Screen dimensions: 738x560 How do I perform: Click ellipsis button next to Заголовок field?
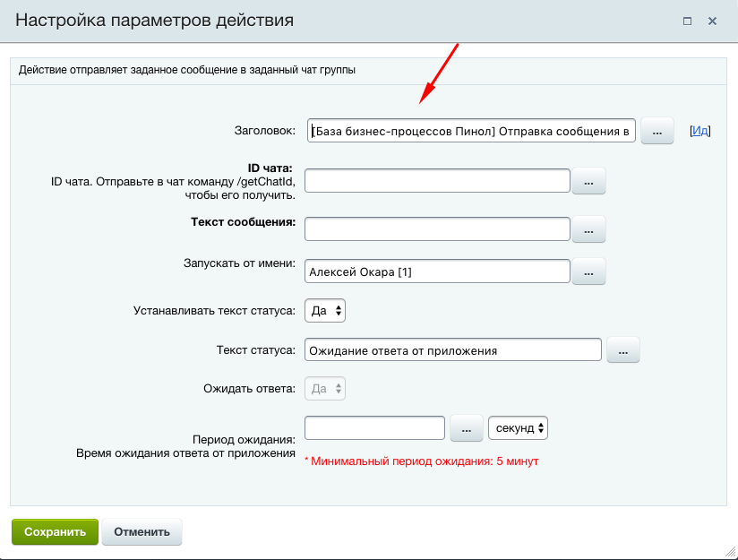pos(656,131)
